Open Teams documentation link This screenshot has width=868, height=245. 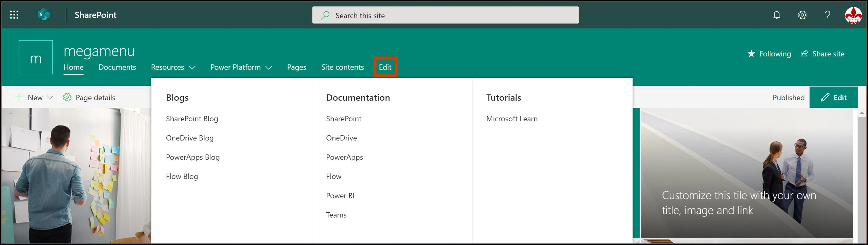point(336,215)
